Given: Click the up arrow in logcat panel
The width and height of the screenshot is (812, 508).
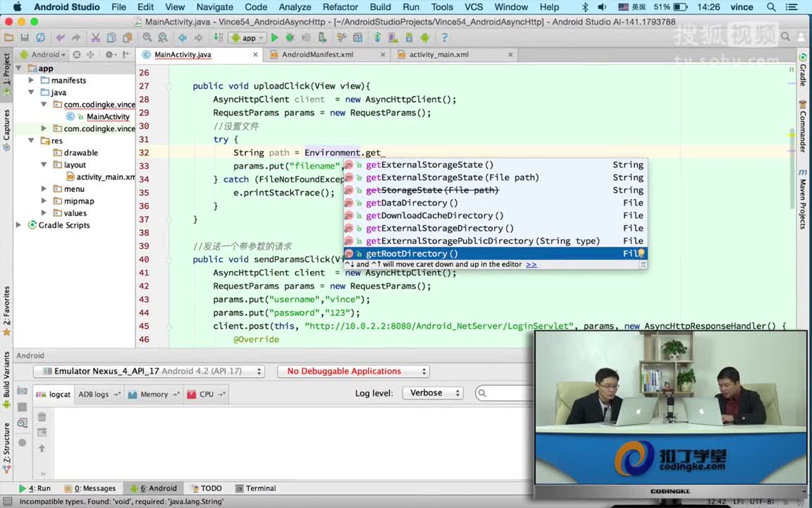Looking at the screenshot, I should click(x=42, y=448).
